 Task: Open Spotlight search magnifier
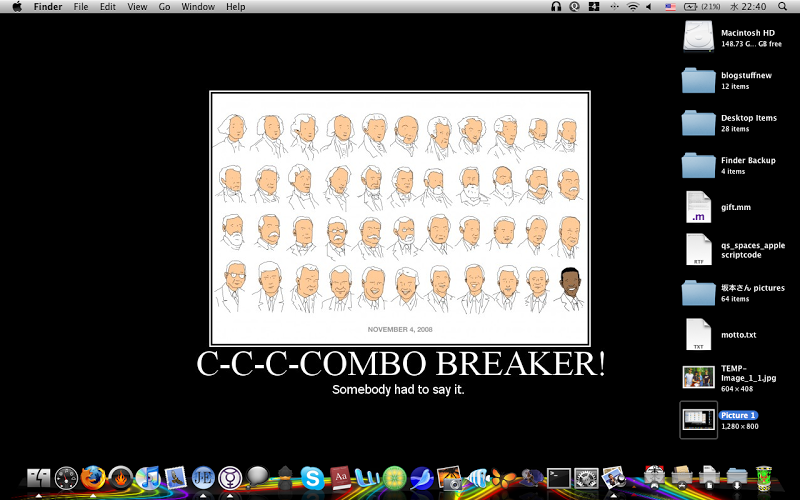783,7
